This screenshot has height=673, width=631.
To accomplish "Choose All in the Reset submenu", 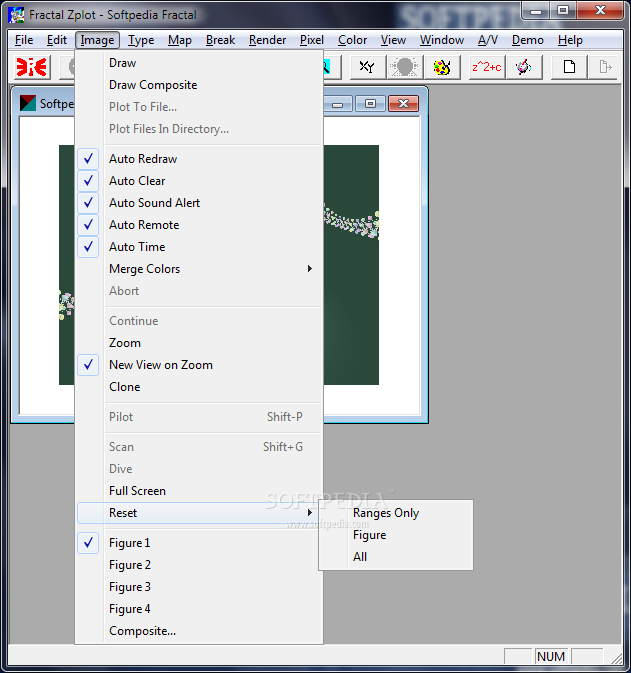I will click(x=396, y=557).
